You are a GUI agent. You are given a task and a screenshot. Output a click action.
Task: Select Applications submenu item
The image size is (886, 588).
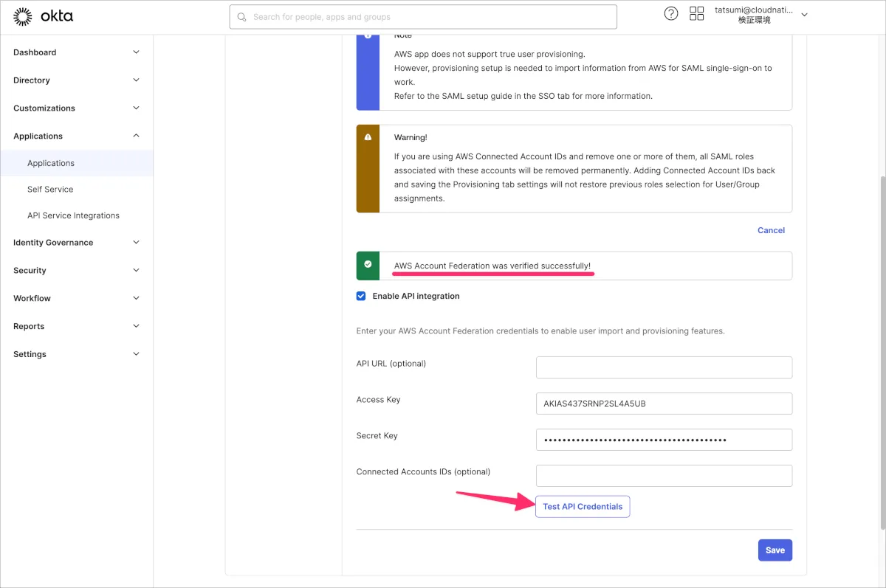click(51, 163)
